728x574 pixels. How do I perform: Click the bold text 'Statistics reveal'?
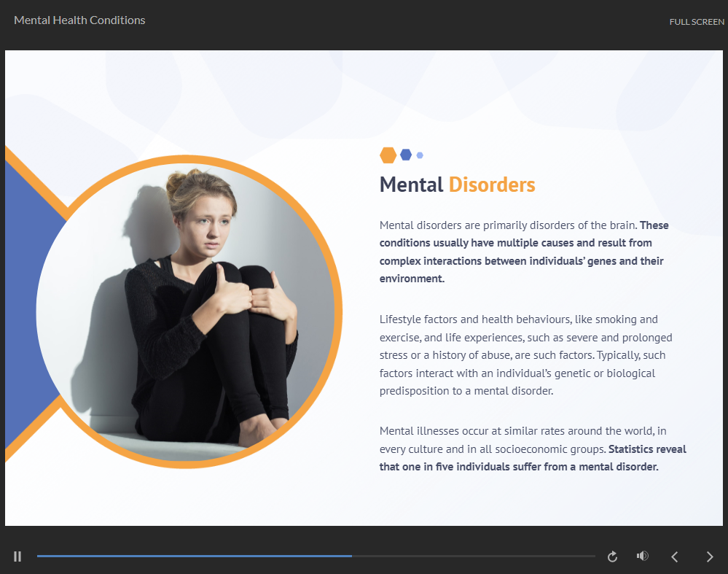click(647, 449)
